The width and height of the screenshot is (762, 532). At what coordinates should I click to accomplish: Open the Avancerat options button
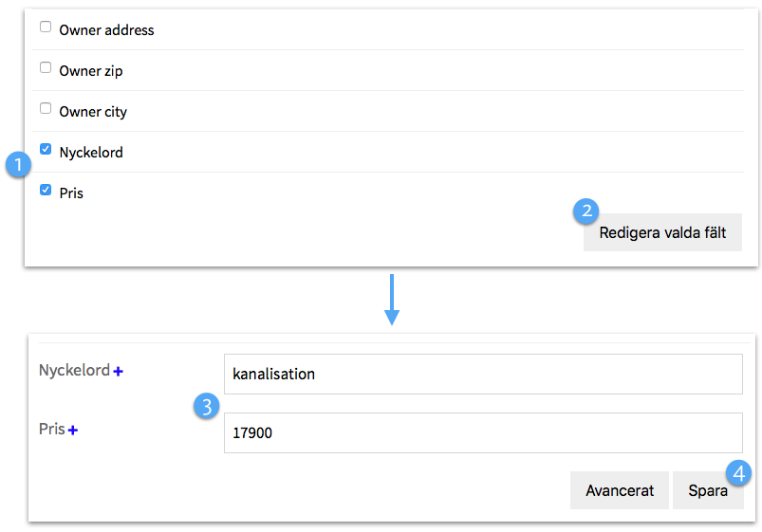619,491
